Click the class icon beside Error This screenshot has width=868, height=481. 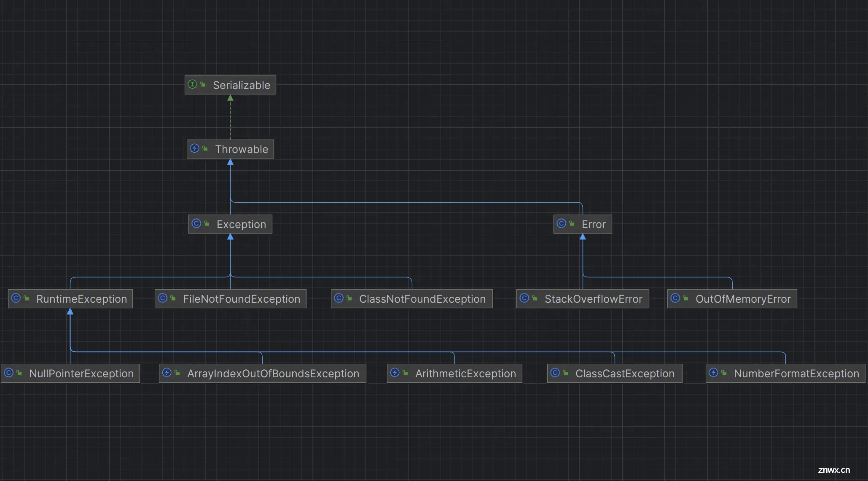(561, 223)
